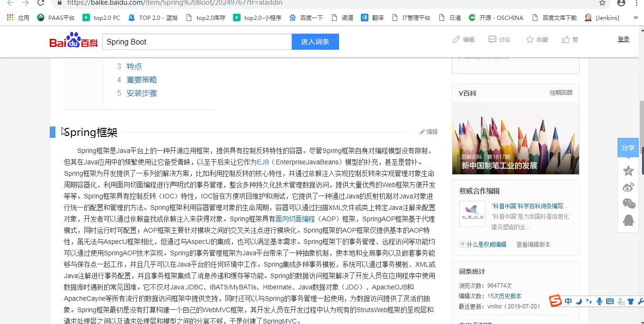Screen dimensions: 644x324
Task: Click the 赞 thumbs-up in the header
Action: coord(570,39)
